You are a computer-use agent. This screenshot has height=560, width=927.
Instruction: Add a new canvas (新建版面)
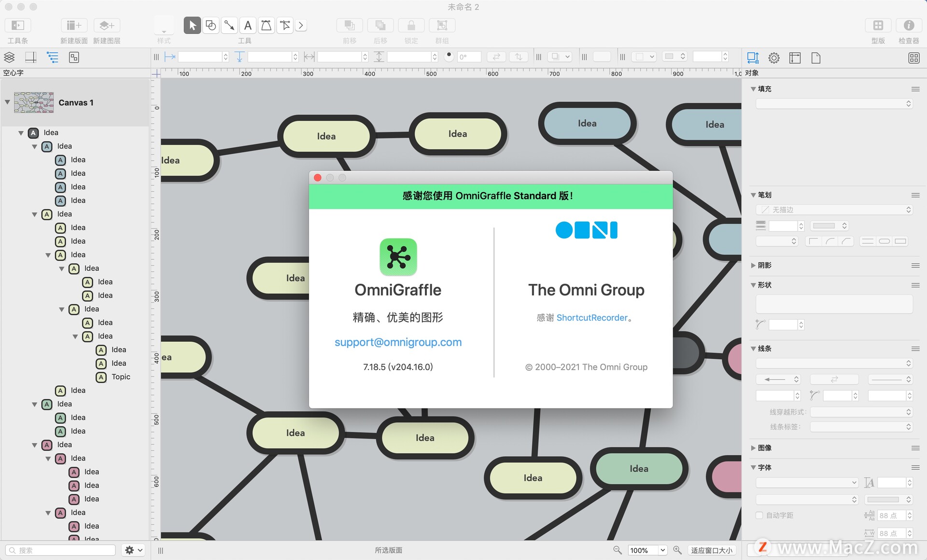[x=74, y=26]
